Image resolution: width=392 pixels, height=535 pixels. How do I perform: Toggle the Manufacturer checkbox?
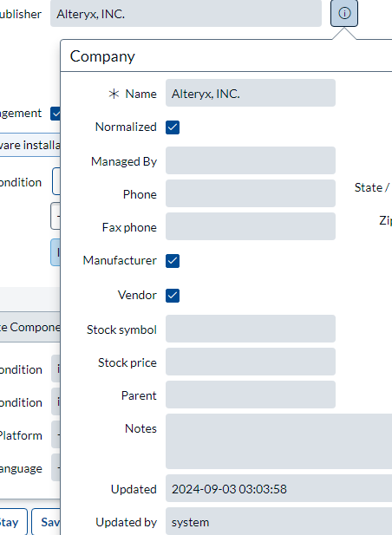(x=173, y=261)
